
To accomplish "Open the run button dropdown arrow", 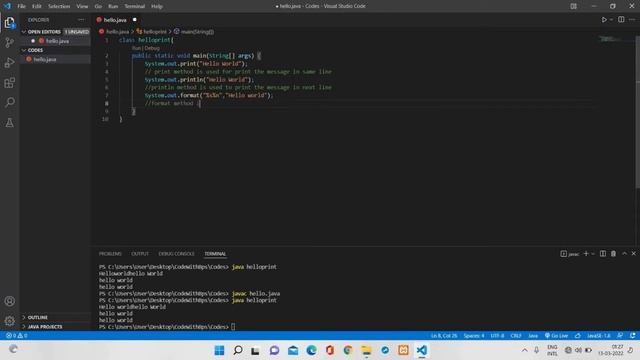I will pyautogui.click(x=611, y=20).
